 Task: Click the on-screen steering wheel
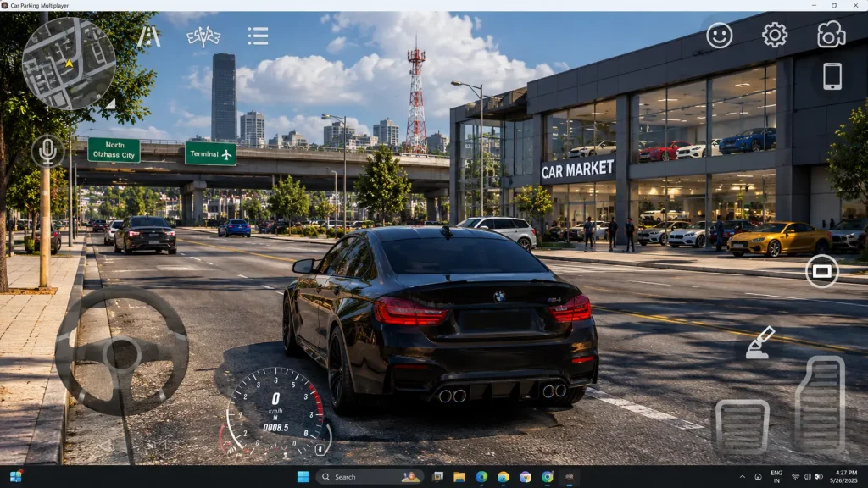(x=122, y=352)
